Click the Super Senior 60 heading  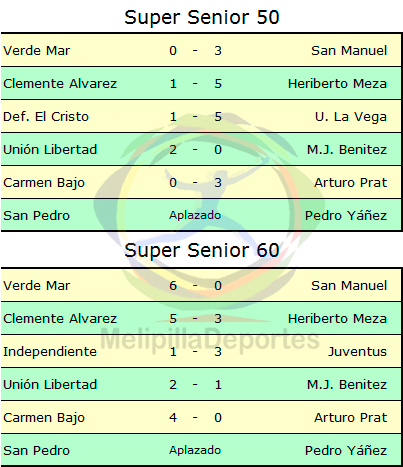pos(202,251)
